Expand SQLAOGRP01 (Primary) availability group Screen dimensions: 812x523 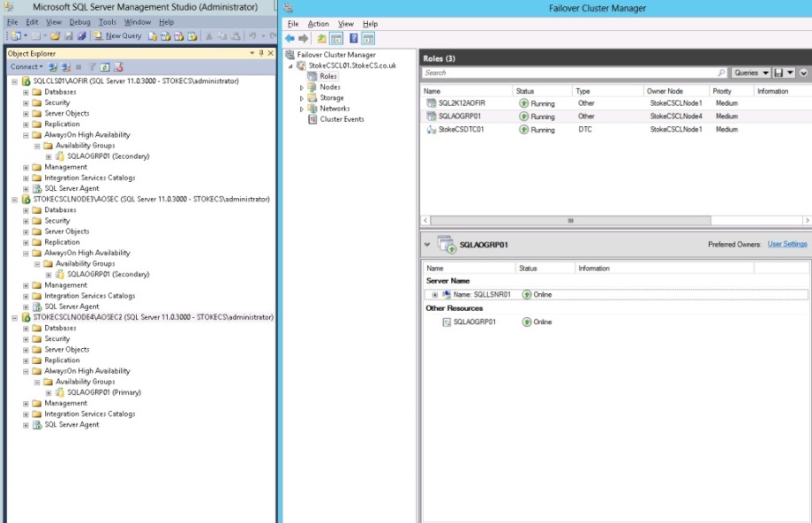tap(49, 393)
